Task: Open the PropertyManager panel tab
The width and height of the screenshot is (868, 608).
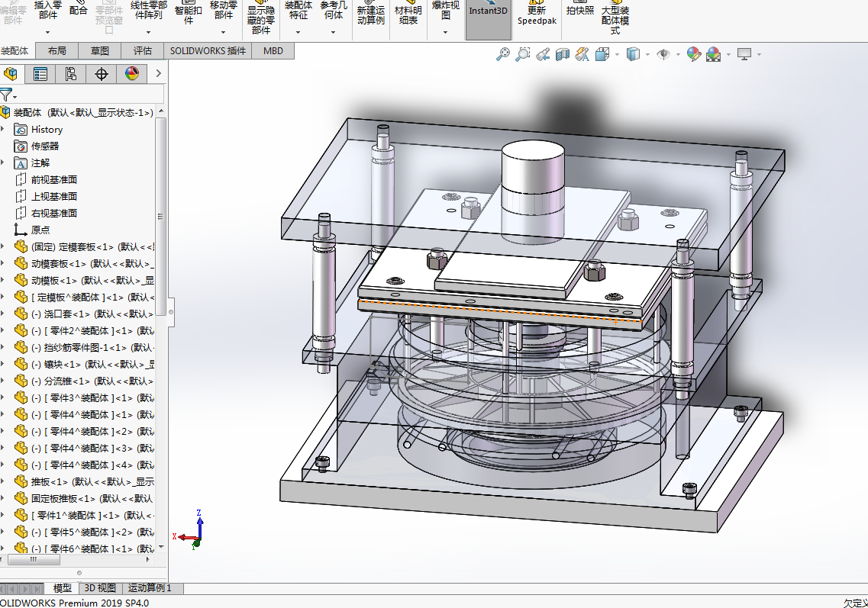Action: click(x=40, y=74)
